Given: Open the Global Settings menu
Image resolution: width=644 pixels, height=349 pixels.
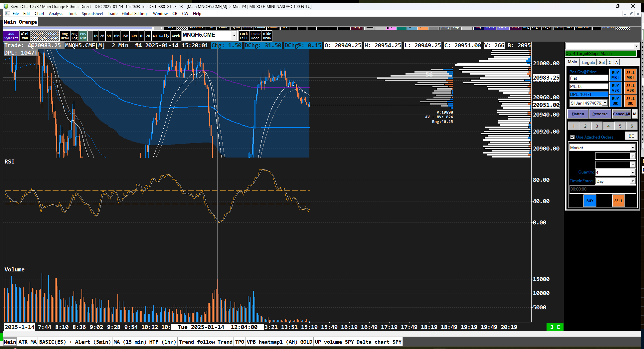Looking at the screenshot, I should coord(135,14).
